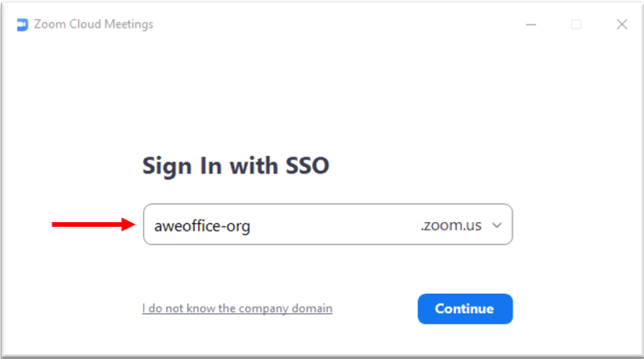Click empty space inside the domain box
The width and height of the screenshot is (644, 359).
point(334,225)
